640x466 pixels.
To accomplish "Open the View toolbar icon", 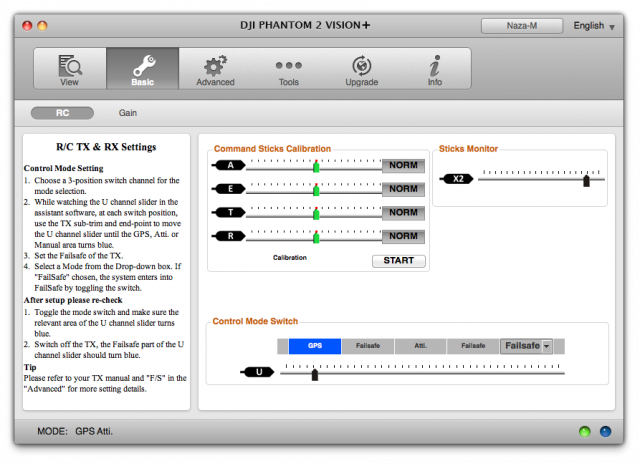I will pos(70,69).
